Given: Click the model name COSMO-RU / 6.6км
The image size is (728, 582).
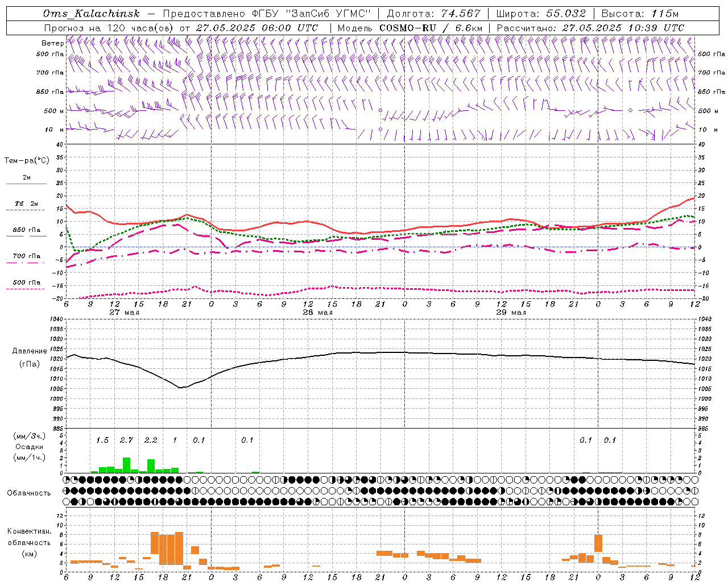Looking at the screenshot, I should click(x=431, y=27).
